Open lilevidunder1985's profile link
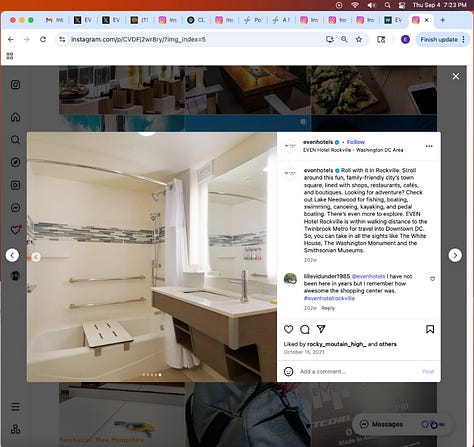The height and width of the screenshot is (447, 474). pyautogui.click(x=327, y=276)
